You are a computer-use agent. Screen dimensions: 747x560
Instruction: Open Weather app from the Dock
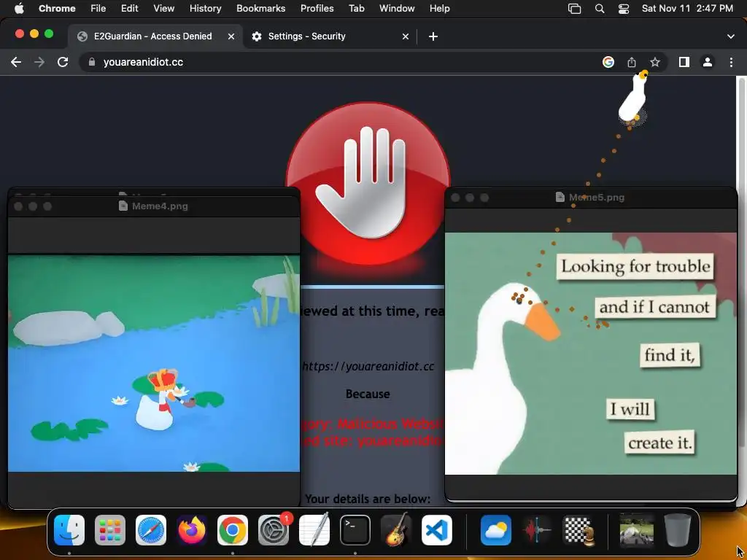496,530
